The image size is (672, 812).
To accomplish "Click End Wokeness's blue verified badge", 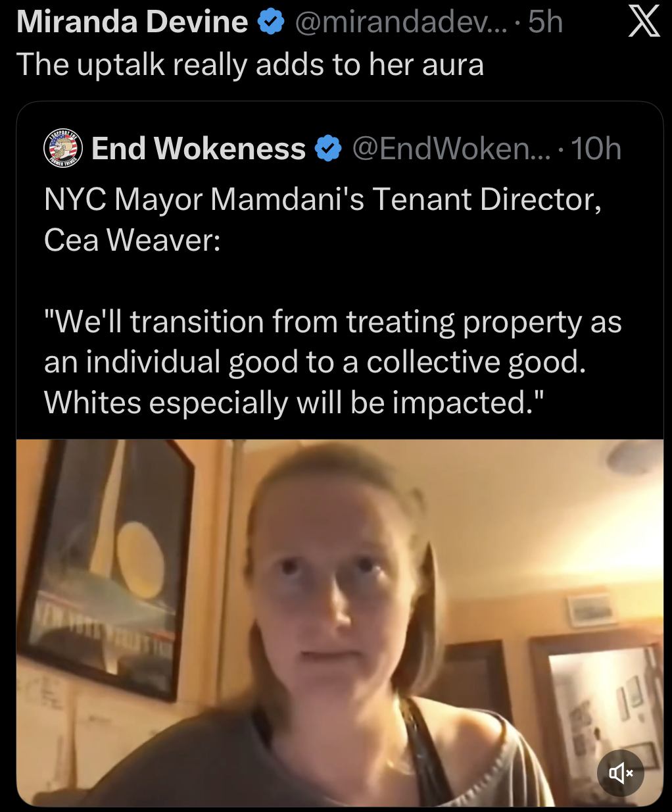I will click(x=328, y=149).
